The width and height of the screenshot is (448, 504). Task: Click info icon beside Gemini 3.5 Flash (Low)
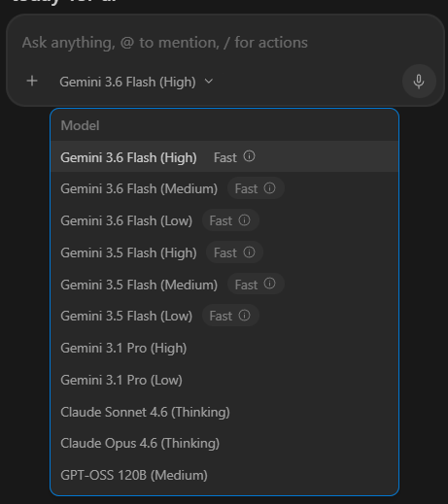[x=244, y=315]
